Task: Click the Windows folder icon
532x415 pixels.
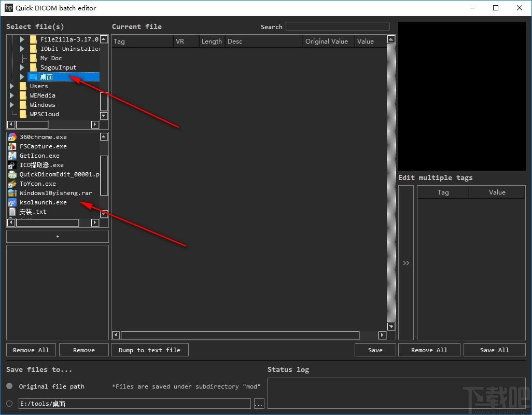Action: click(23, 105)
